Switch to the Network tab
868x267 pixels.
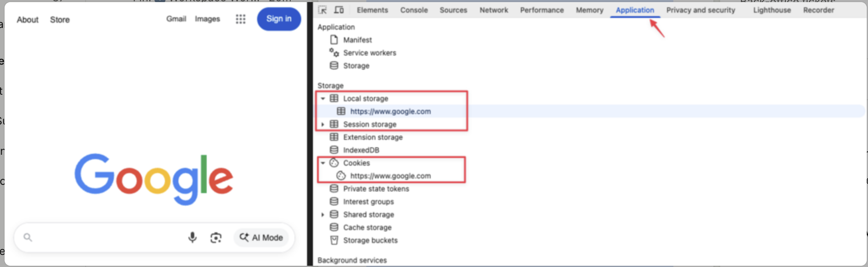[494, 10]
